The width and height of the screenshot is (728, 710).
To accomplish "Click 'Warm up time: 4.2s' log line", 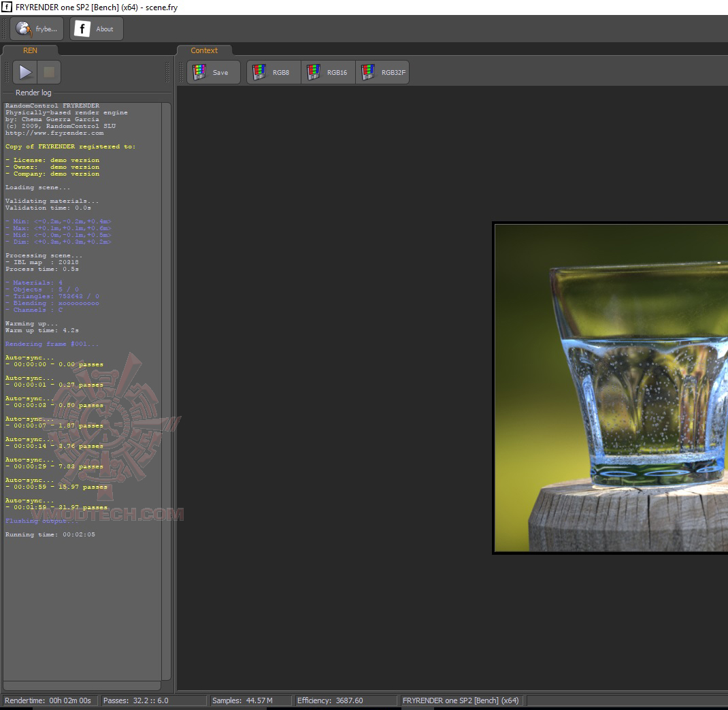I will coord(42,330).
